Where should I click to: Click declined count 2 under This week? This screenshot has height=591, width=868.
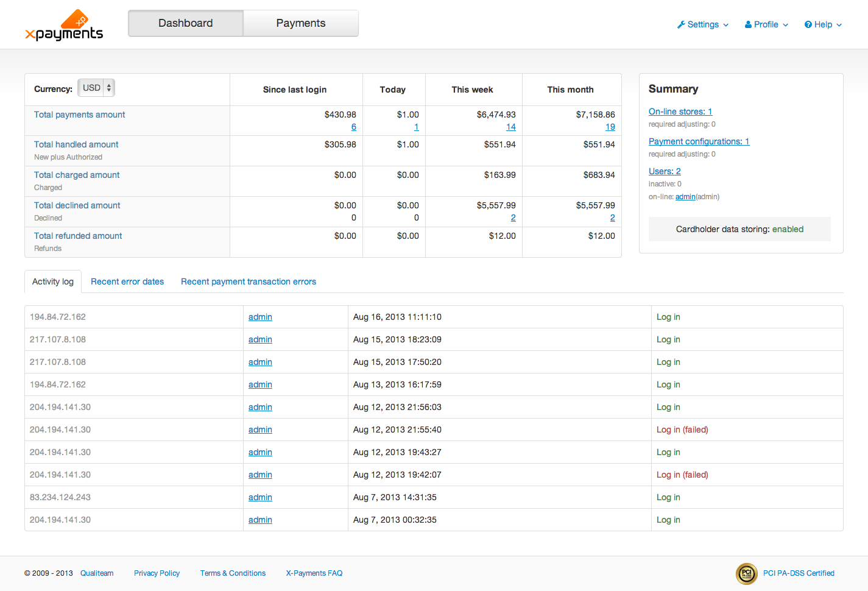click(x=513, y=218)
